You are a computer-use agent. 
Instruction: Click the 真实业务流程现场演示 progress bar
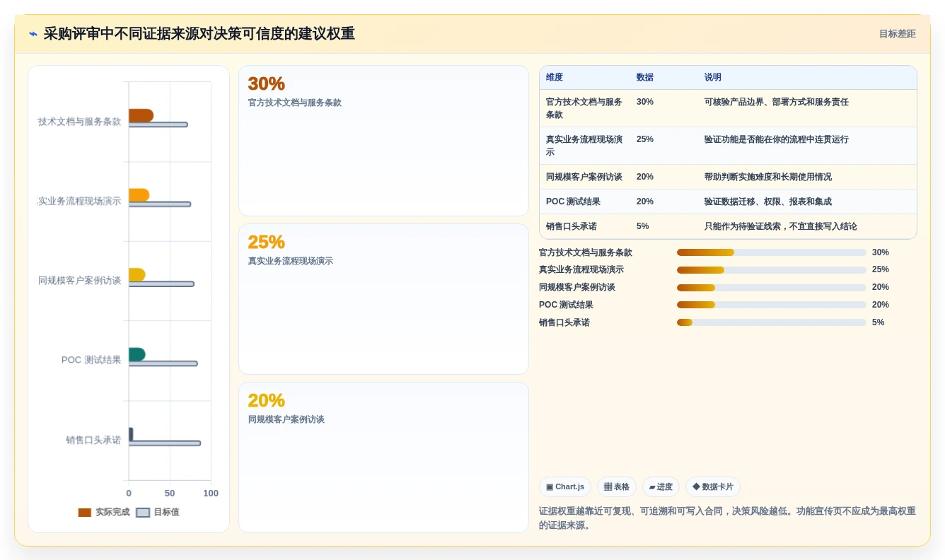772,270
